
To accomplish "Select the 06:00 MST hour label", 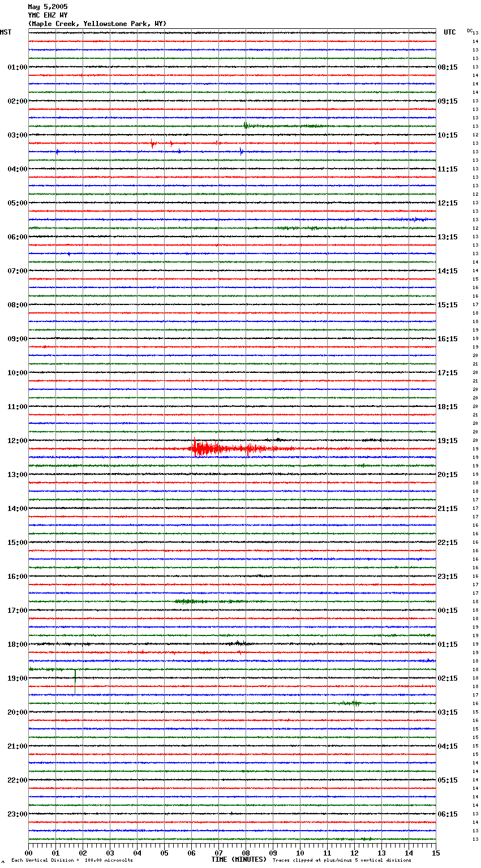I will click(18, 237).
